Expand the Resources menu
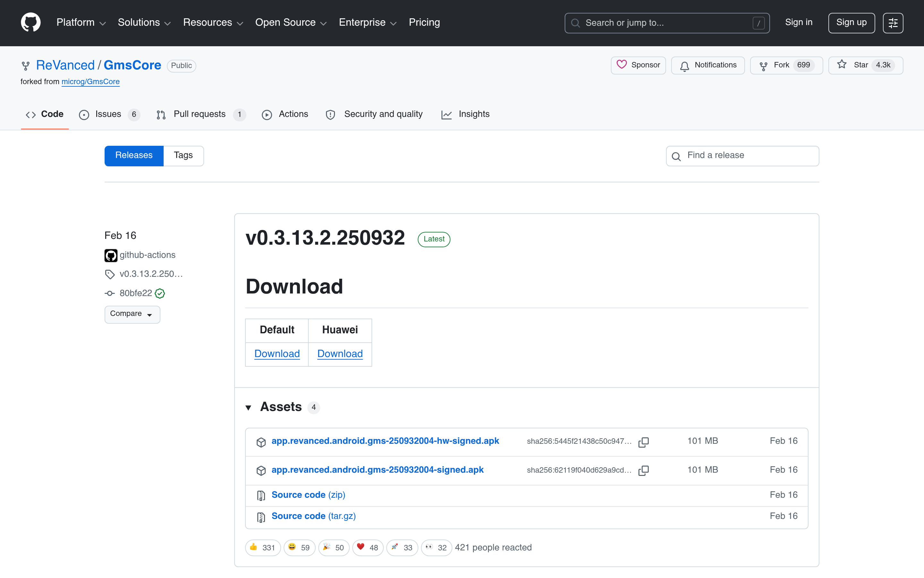 click(213, 22)
